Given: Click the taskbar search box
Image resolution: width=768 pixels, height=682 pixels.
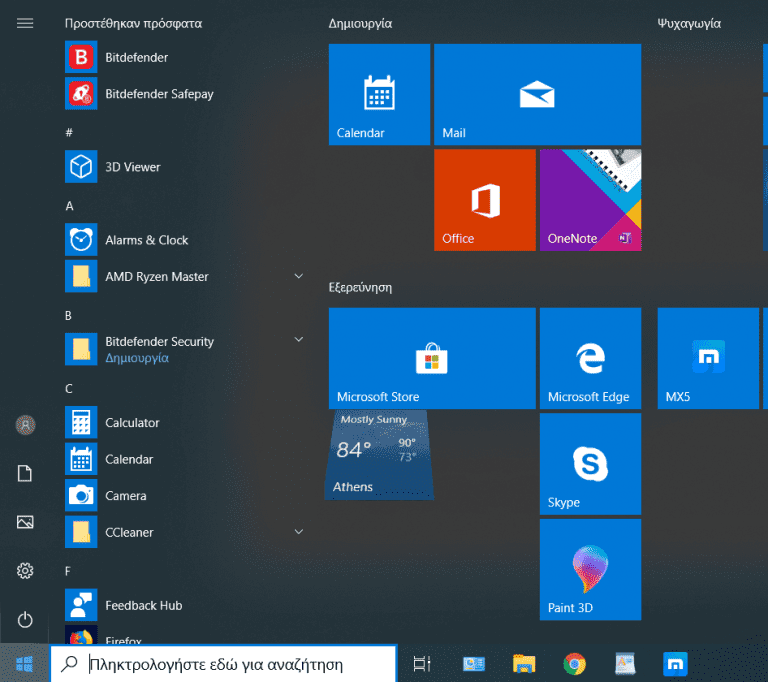Looking at the screenshot, I should (x=223, y=664).
